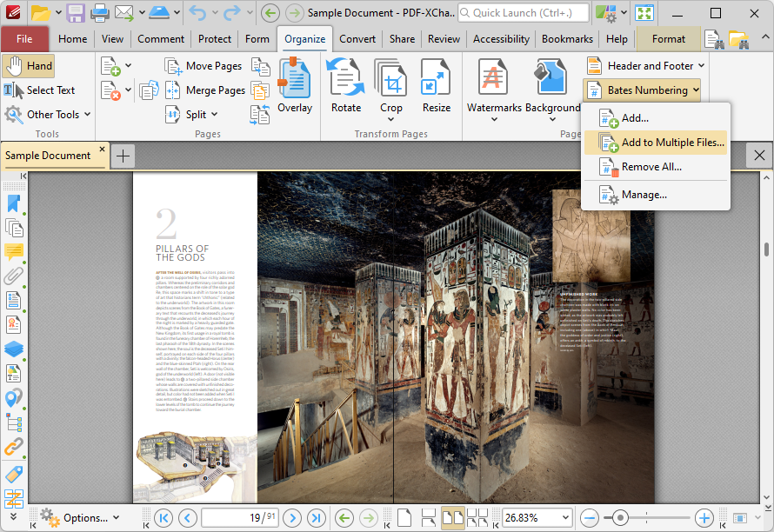Switch to the Protect tab
The image size is (774, 532).
(214, 39)
